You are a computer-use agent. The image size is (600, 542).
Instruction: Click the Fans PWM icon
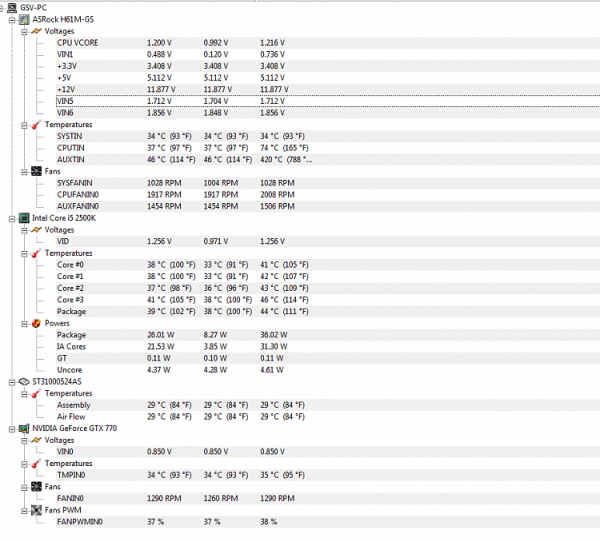[x=36, y=510]
